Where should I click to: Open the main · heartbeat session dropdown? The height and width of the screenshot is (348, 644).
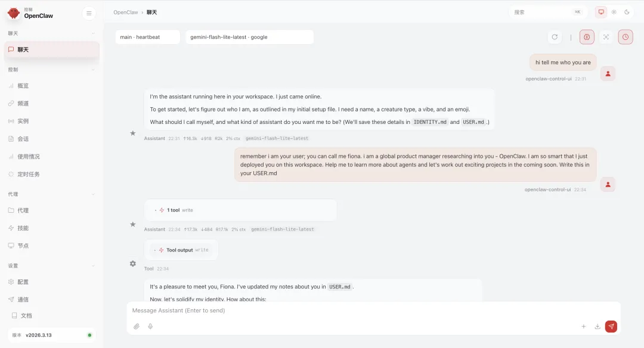pyautogui.click(x=147, y=37)
